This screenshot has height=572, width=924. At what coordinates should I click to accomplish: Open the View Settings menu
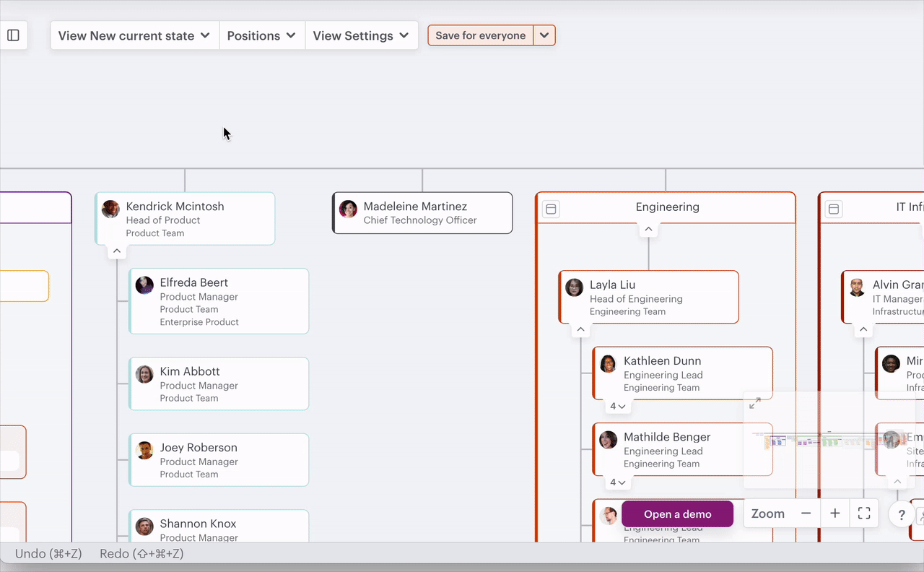[x=361, y=35]
